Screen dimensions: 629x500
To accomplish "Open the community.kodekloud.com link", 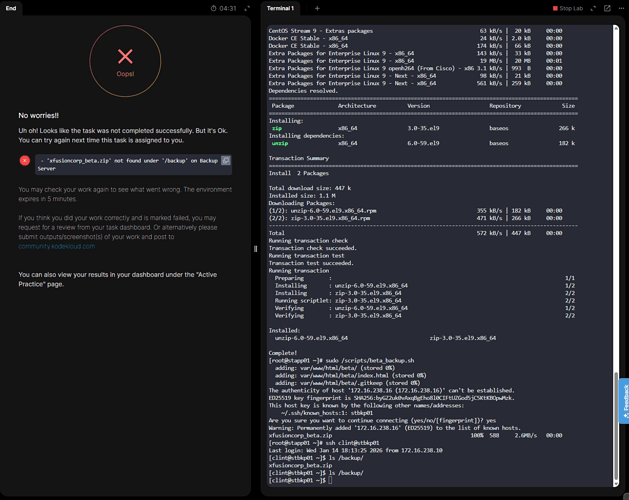I will click(56, 246).
